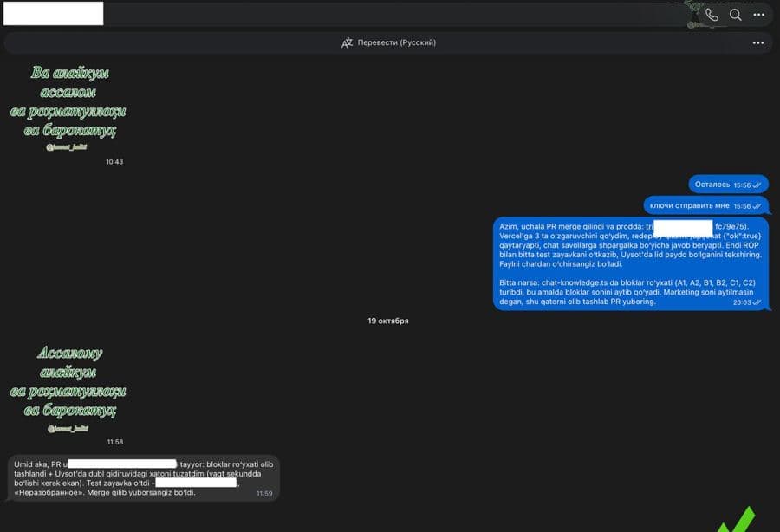Image resolution: width=780 pixels, height=532 pixels.
Task: Start a voice call with the phone icon
Action: tap(712, 15)
